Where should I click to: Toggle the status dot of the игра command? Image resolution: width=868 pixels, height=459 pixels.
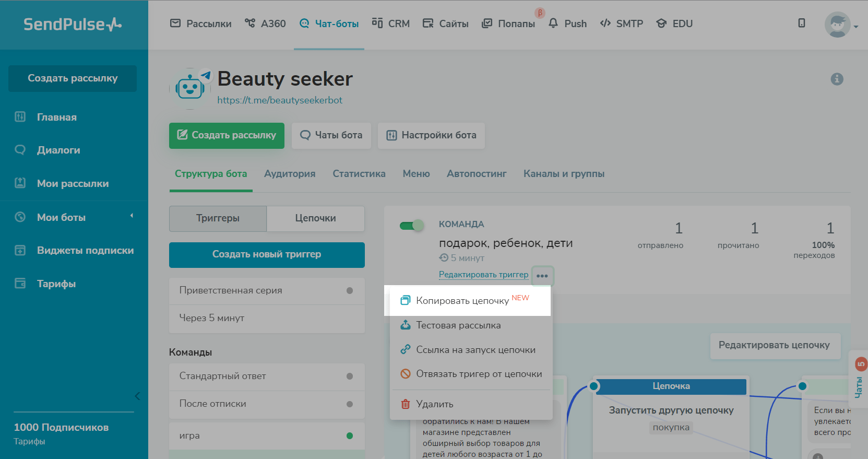[x=350, y=436]
